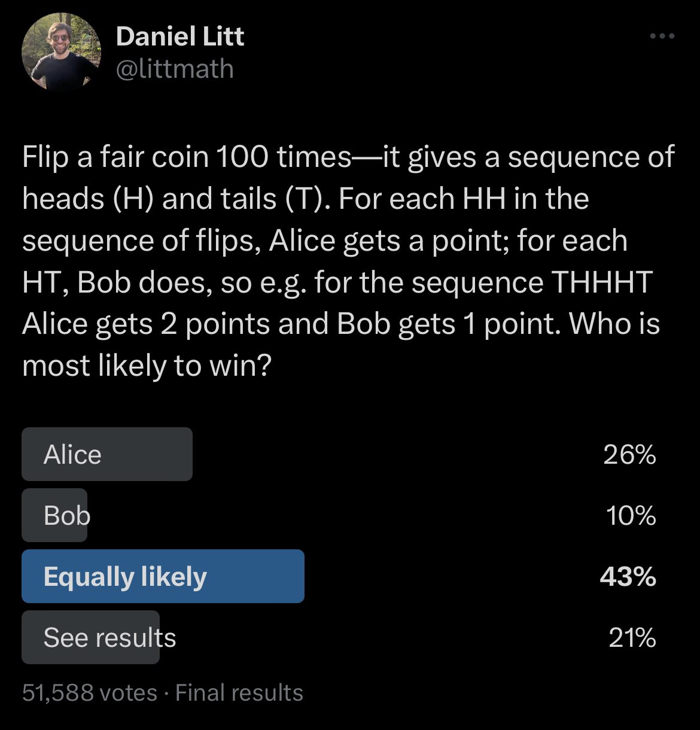Open the Daniel Litt display name link
The height and width of the screenshot is (730, 700).
point(179,36)
